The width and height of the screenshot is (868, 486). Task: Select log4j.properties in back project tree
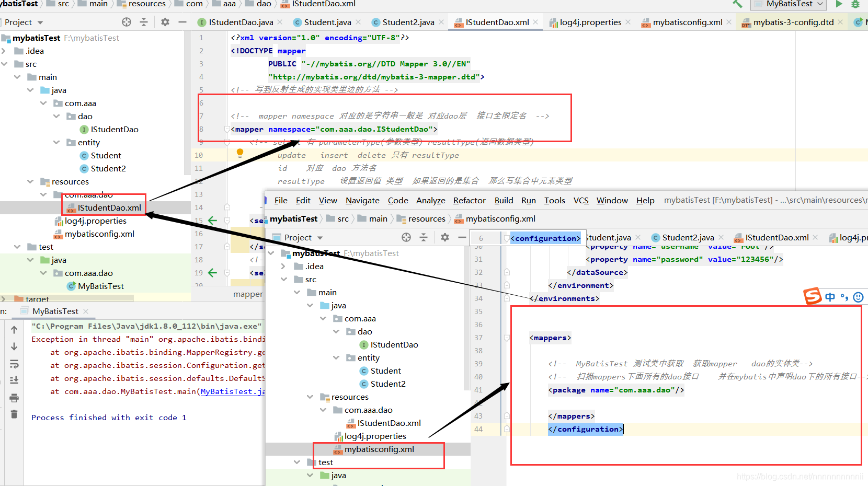pos(95,221)
